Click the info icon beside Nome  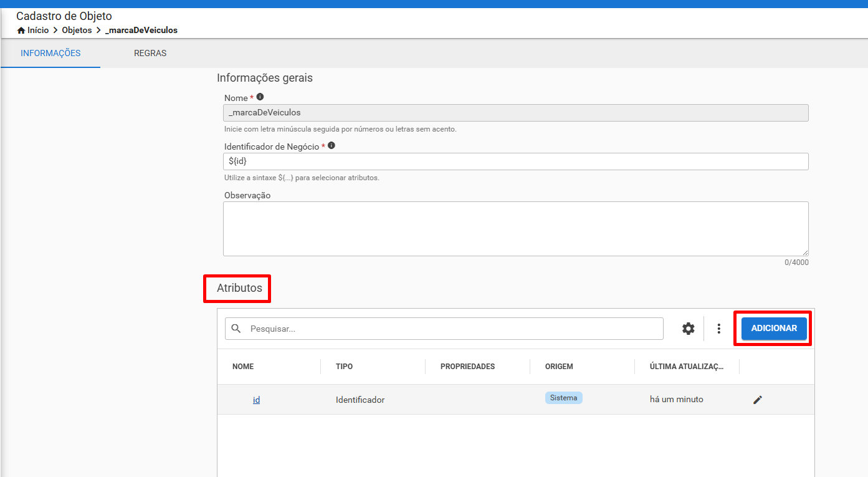point(260,97)
